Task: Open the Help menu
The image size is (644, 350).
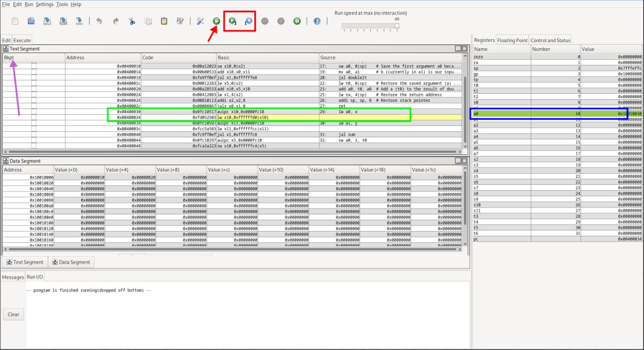Action: coord(76,4)
